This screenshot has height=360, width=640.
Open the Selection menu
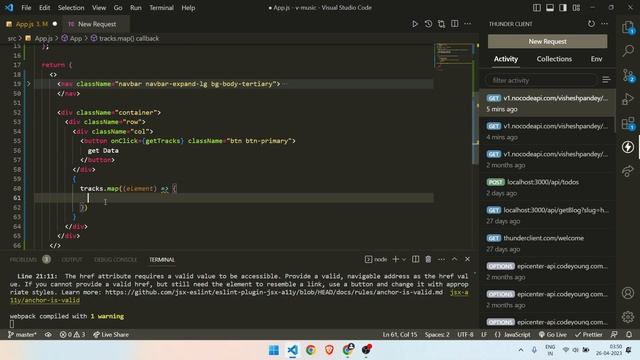71,8
